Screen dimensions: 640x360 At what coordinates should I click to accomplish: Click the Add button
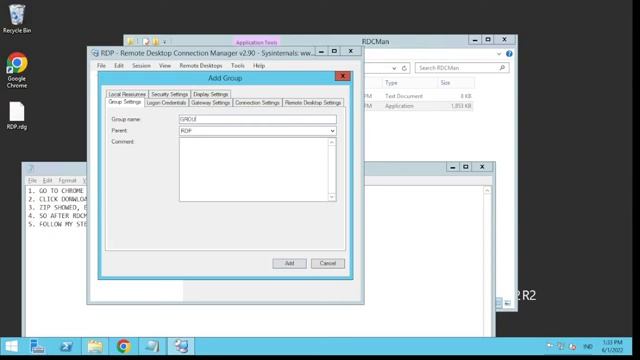tap(289, 263)
